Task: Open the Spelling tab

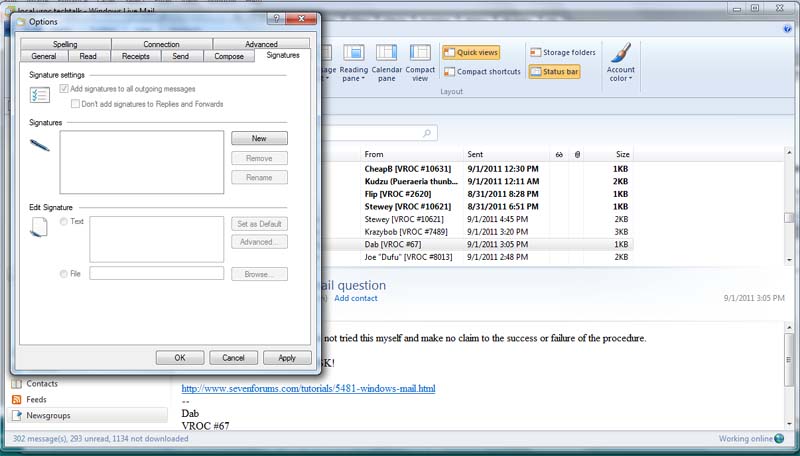Action: click(x=65, y=44)
